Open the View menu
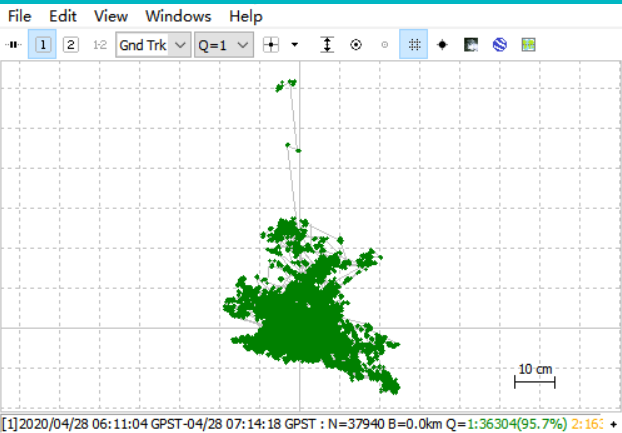 (111, 16)
